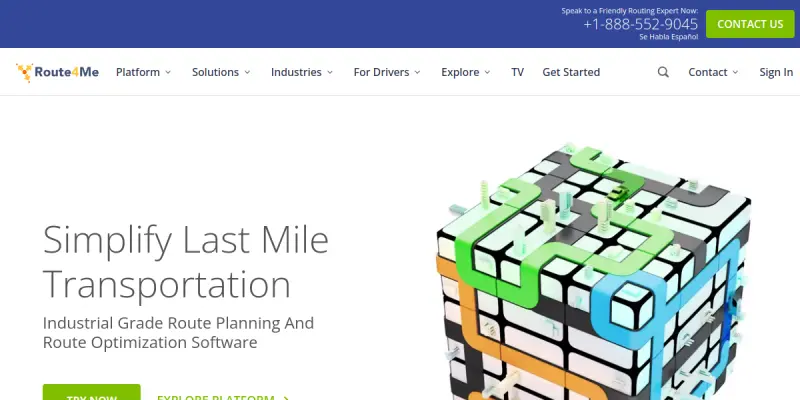Open the Solutions menu

tap(215, 72)
